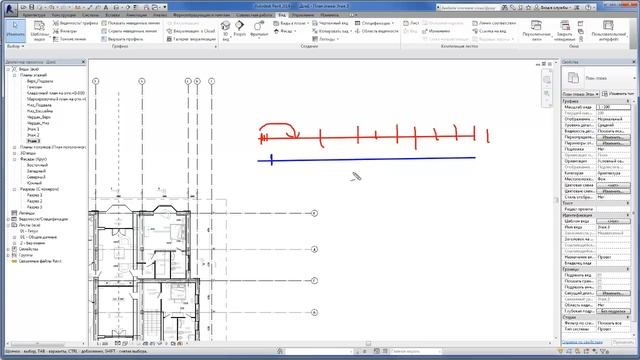Toggle Тонкие линии thin lines in ribbon
640x360 pixels.
(69, 39)
